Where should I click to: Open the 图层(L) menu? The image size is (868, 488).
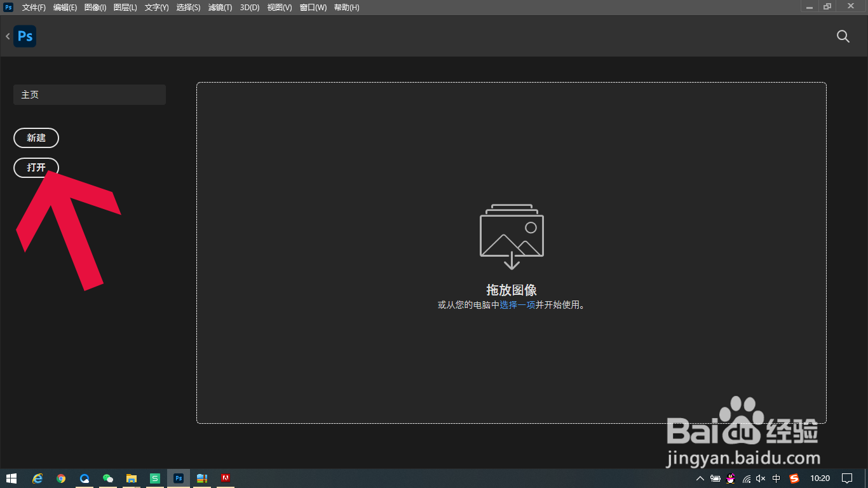coord(125,8)
